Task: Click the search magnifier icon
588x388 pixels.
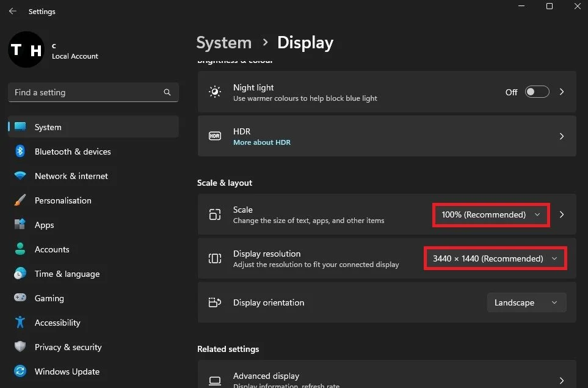Action: 167,92
